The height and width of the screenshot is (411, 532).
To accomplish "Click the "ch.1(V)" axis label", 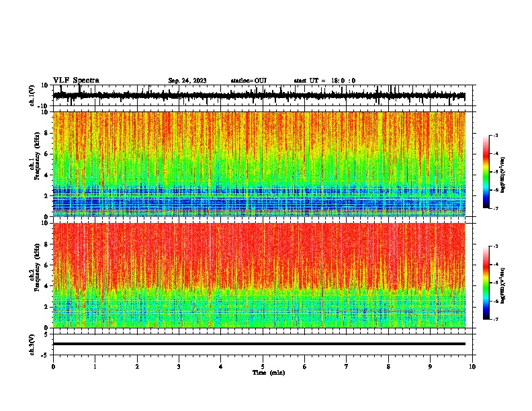I will 32,95.
